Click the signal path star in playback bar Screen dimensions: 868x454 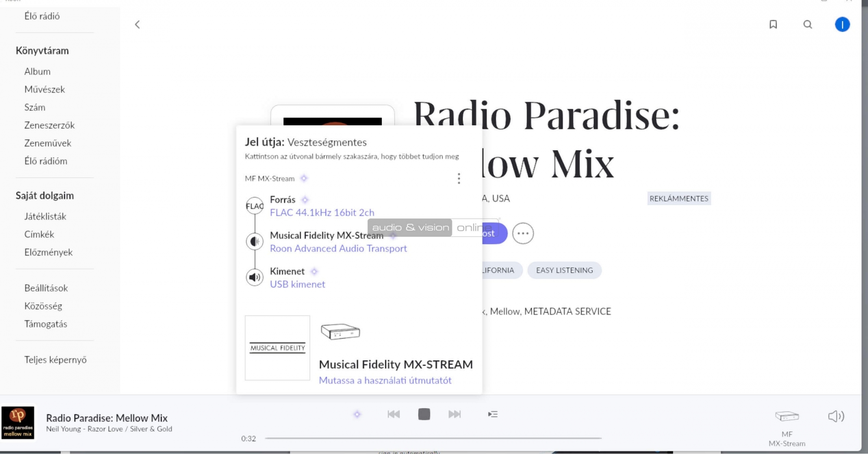(x=357, y=415)
